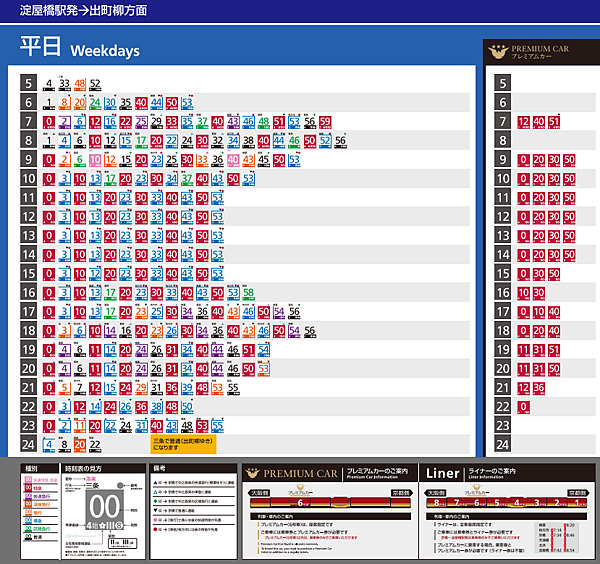Click the black 29 in the 7 o'clock row

tap(156, 122)
